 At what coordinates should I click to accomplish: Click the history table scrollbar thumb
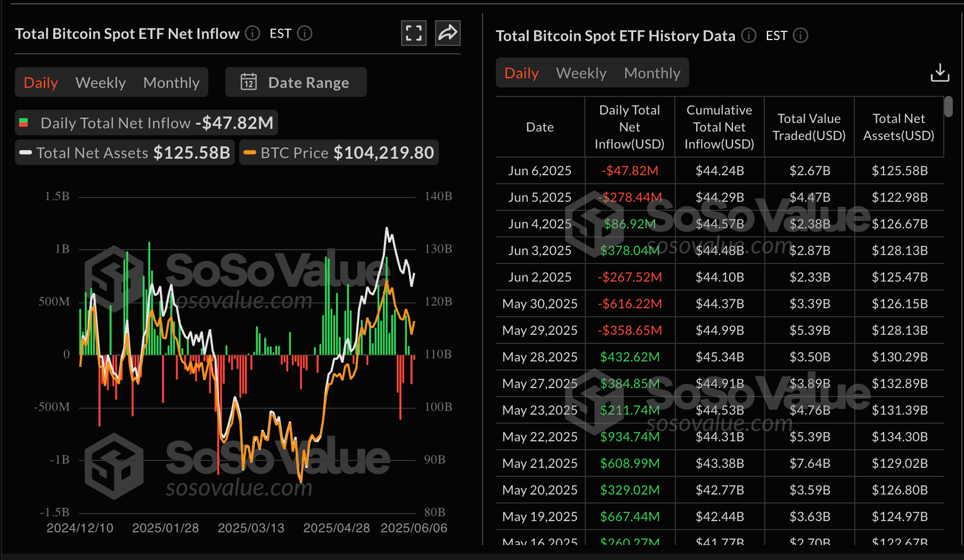pos(948,107)
